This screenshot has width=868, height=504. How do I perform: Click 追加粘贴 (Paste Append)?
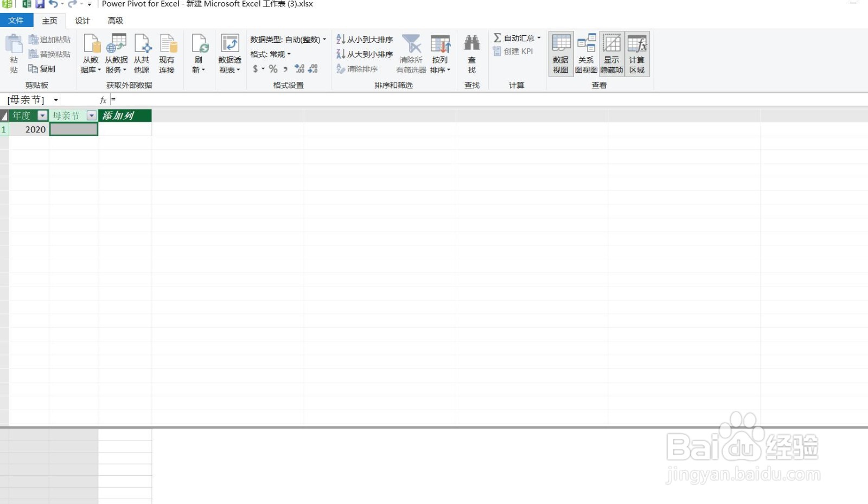tap(49, 40)
